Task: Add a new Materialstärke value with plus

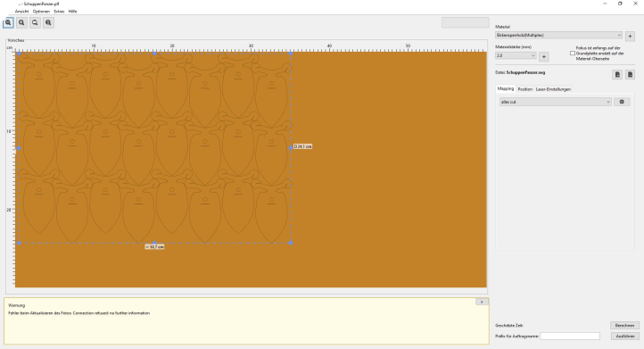Action: (544, 57)
